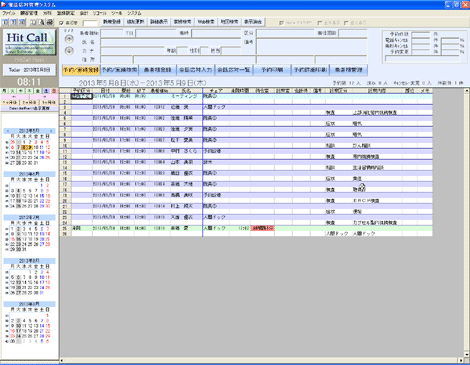Screen dimensions: 470x365
Task: Select the 日 weekday filter button
Action: [54, 91]
